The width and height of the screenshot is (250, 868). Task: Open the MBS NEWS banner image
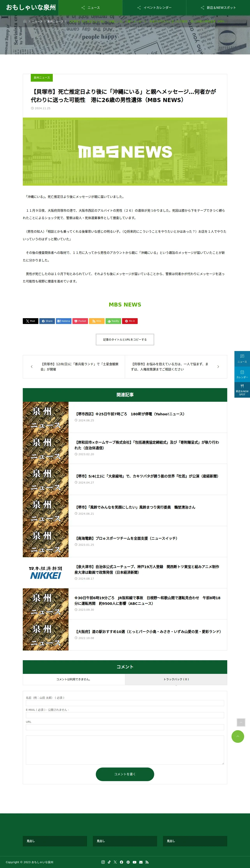pyautogui.click(x=125, y=152)
